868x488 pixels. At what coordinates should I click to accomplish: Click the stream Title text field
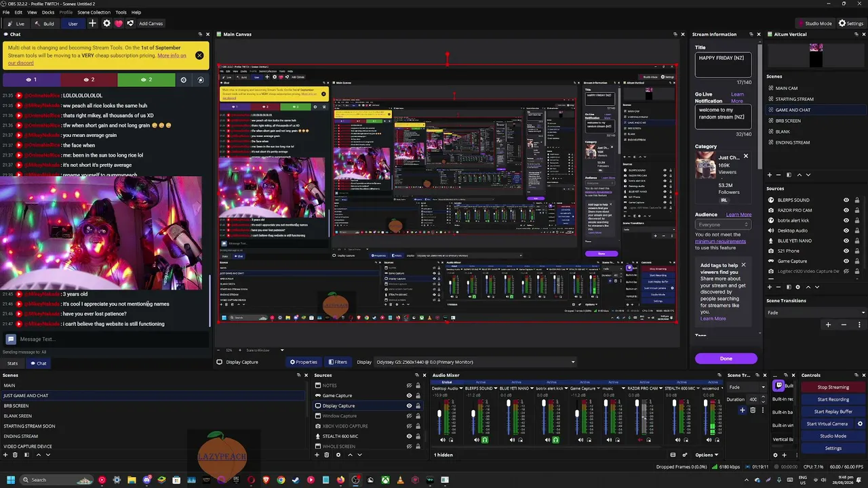point(723,65)
